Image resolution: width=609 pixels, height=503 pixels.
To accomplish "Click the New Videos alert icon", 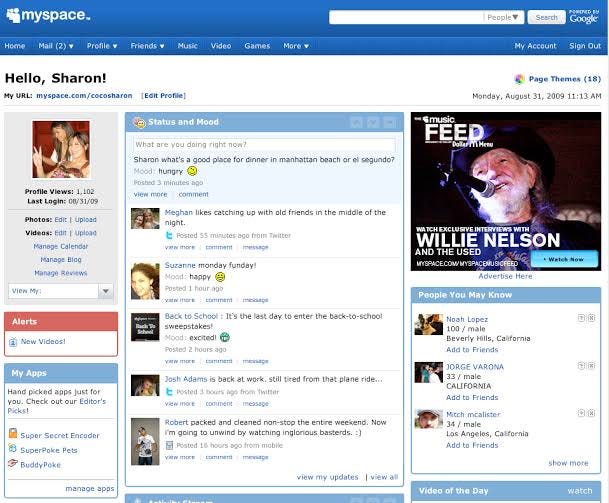I will [x=13, y=342].
